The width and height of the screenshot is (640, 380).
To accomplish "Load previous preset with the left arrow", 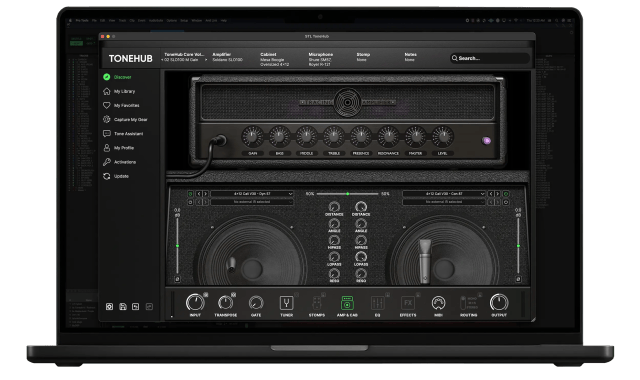I will pyautogui.click(x=162, y=60).
